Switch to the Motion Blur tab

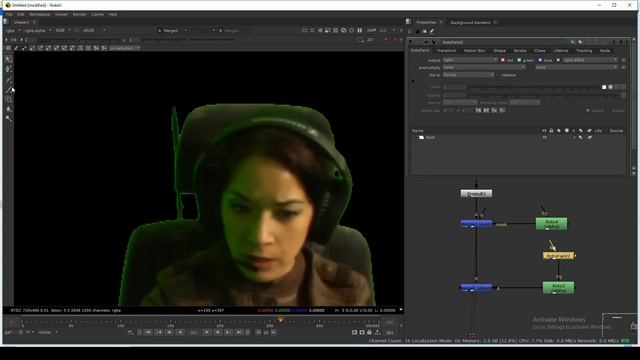coord(475,51)
